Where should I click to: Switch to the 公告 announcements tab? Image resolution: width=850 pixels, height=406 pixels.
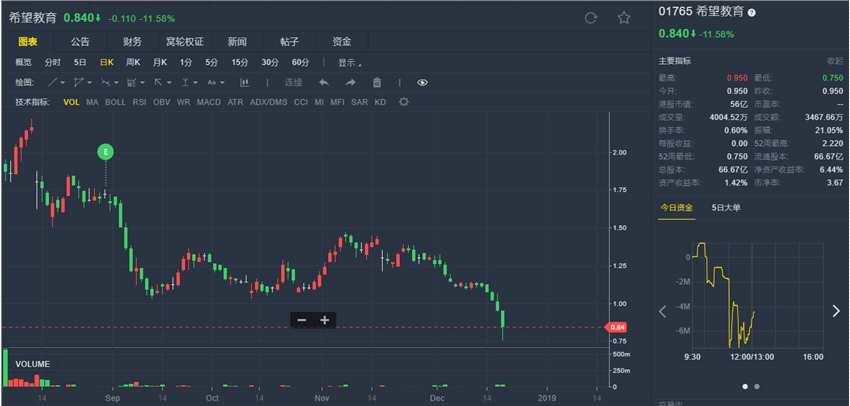point(80,42)
